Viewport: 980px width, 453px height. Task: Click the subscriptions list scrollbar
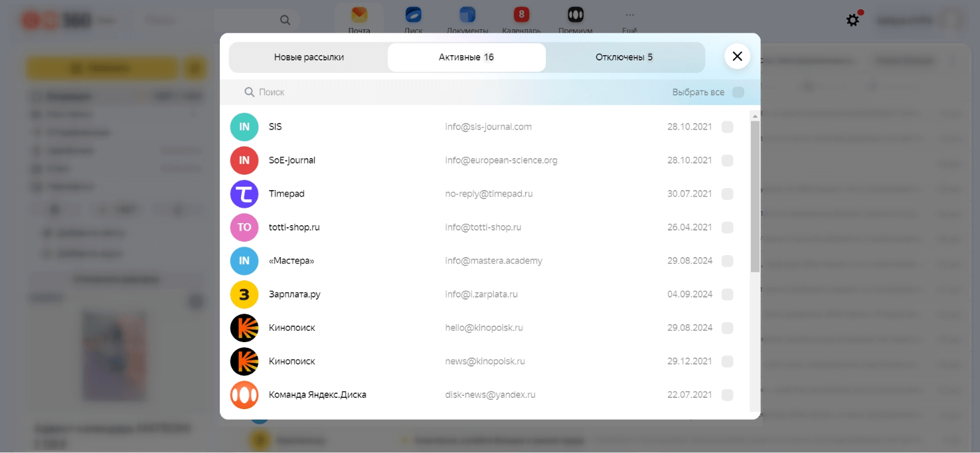(x=755, y=196)
